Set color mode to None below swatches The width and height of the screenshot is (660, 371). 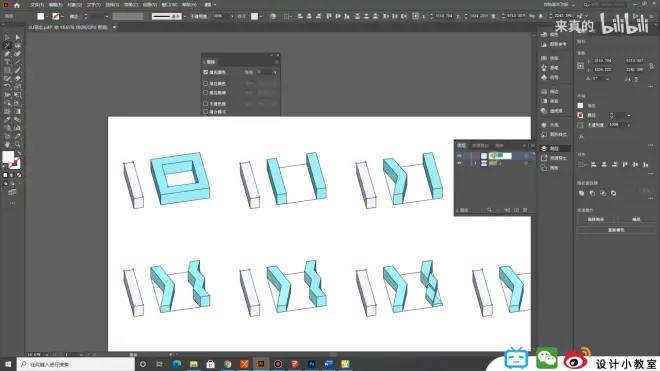[19, 175]
